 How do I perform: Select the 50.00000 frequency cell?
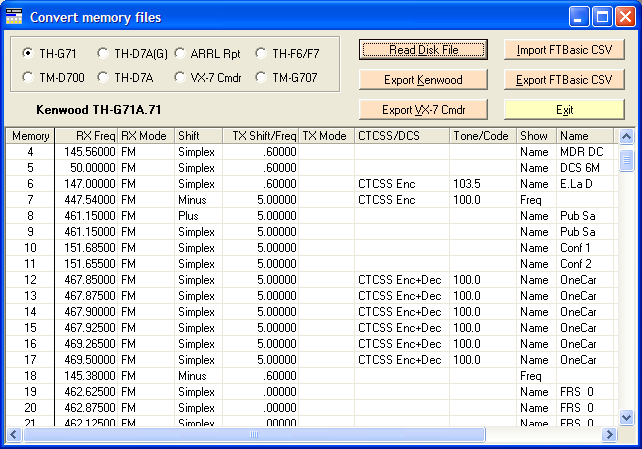click(x=86, y=168)
